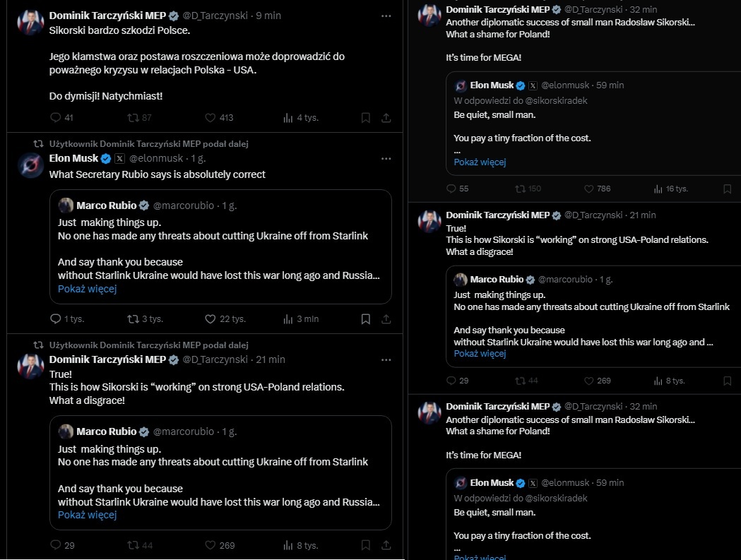Open Elon Musk's large profile avatar
Image resolution: width=741 pixels, height=560 pixels.
pos(30,165)
